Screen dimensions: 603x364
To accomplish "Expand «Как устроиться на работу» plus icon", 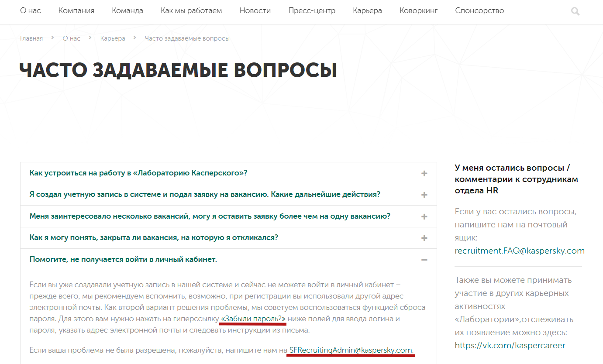I will coord(424,173).
